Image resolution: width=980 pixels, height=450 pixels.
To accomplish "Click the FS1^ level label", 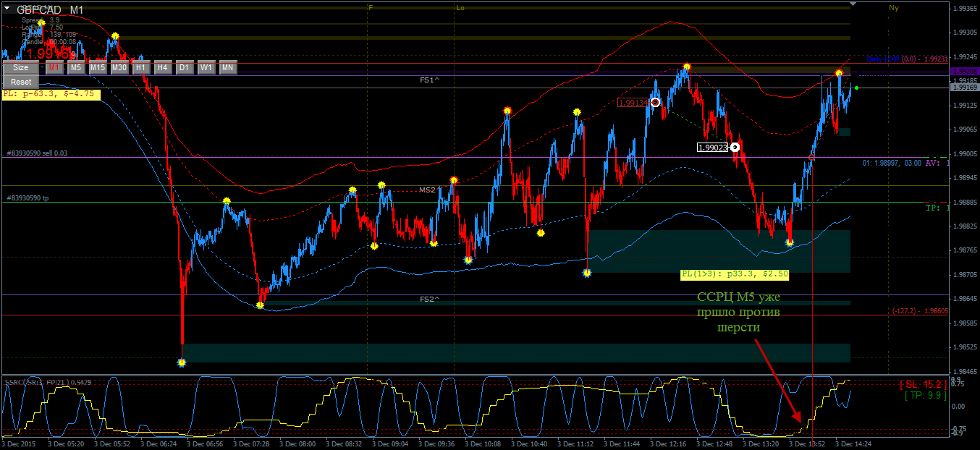I will (429, 80).
